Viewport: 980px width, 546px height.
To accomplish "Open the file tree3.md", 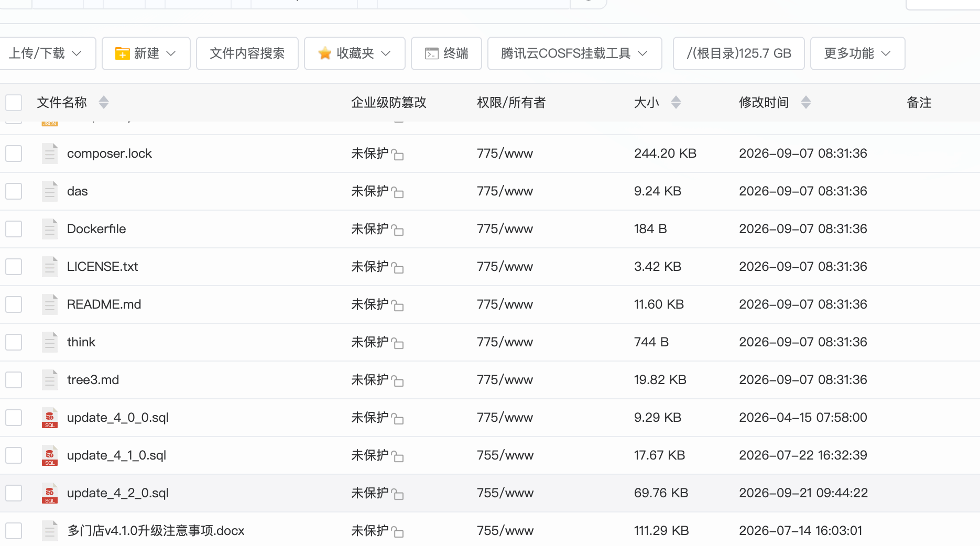I will tap(93, 380).
